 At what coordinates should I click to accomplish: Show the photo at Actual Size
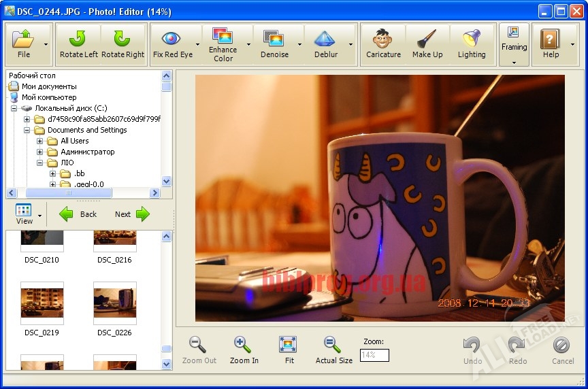(333, 350)
